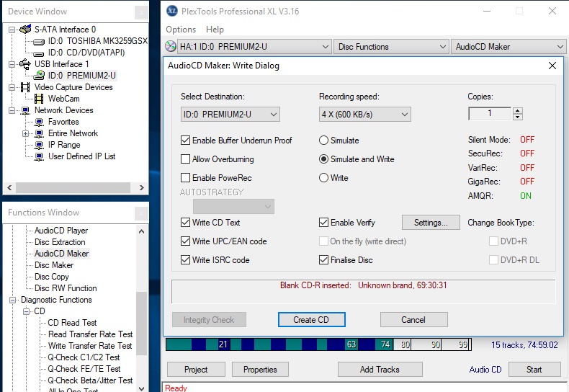Toggle the Write ISRC code checkbox
This screenshot has width=569, height=392.
coord(185,260)
